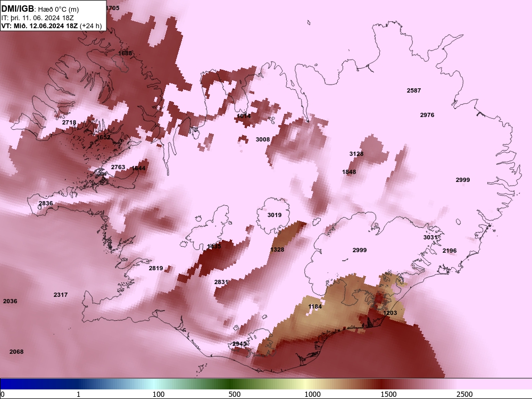Select the 1614 value on map
The height and width of the screenshot is (399, 532).
tap(244, 116)
